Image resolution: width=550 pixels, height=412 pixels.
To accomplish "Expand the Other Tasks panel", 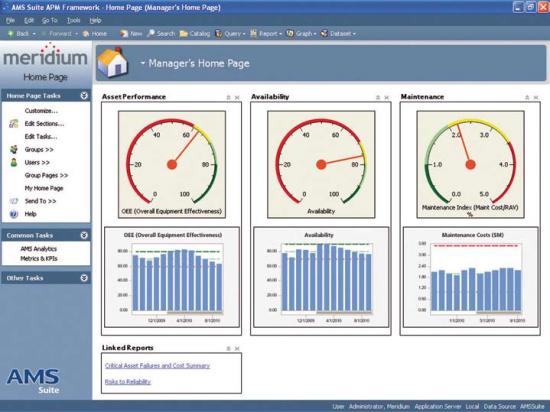I will click(x=84, y=278).
